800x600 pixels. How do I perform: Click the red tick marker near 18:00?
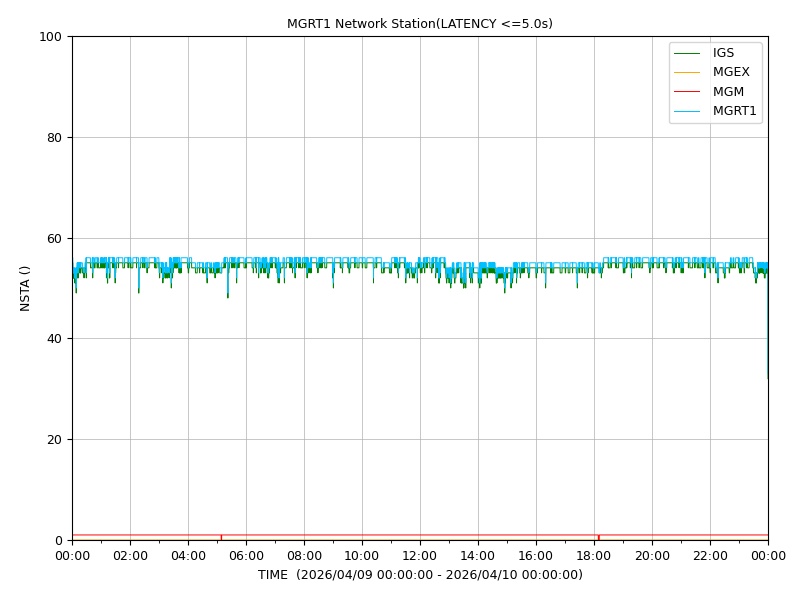click(598, 537)
